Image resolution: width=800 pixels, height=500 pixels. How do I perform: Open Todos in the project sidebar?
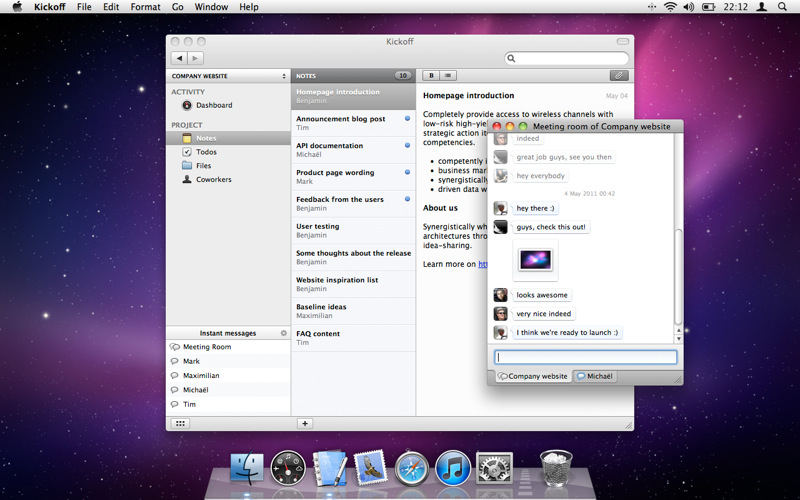pos(228,152)
